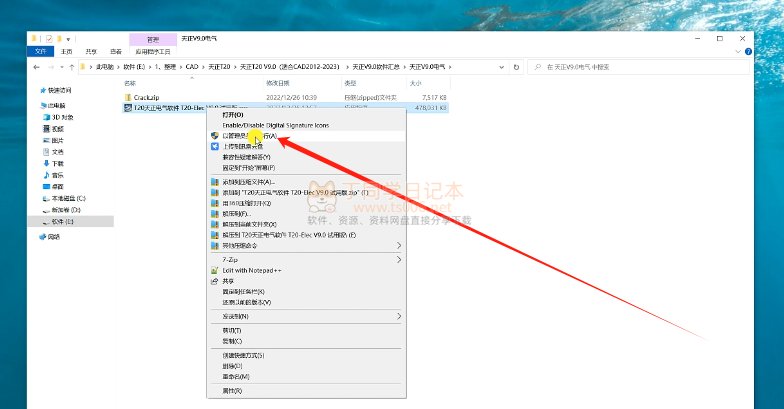Expand the 发送到(N) submenu arrow

click(x=398, y=316)
